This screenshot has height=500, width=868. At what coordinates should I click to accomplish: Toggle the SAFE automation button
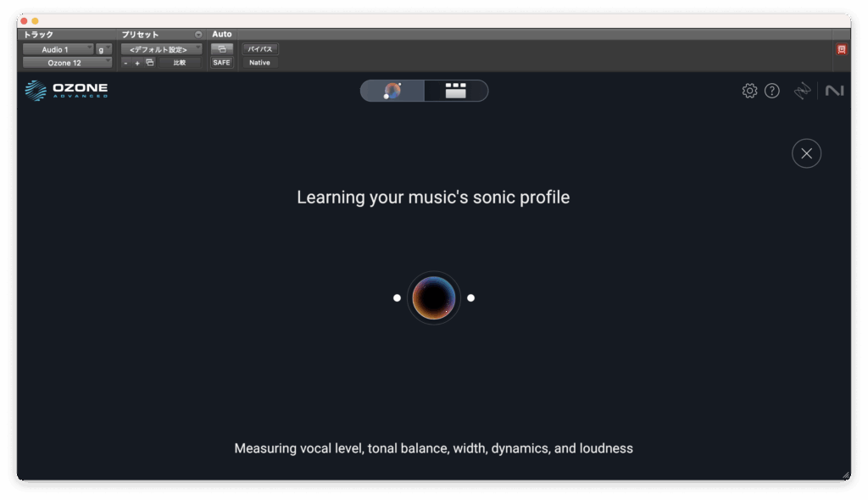point(221,63)
